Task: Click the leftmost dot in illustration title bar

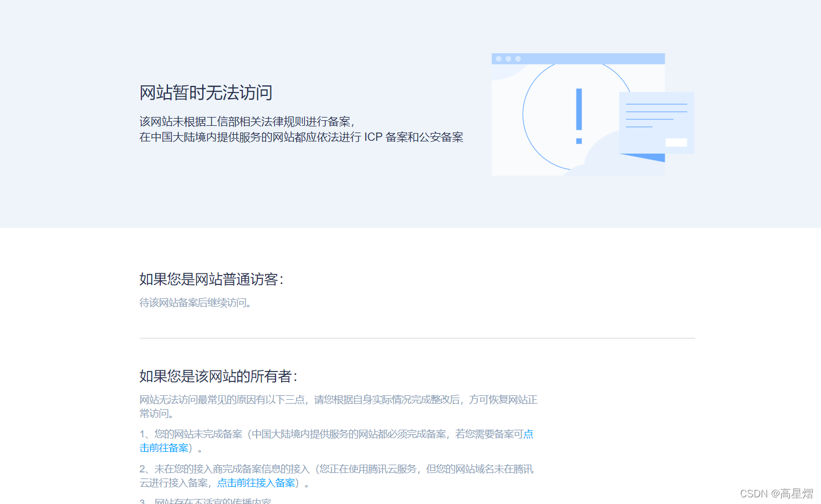Action: click(498, 58)
